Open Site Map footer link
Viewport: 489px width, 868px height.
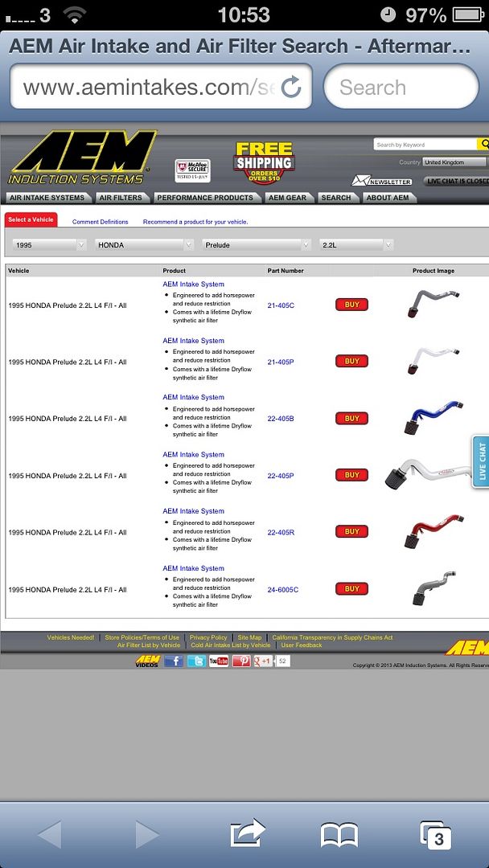click(250, 637)
